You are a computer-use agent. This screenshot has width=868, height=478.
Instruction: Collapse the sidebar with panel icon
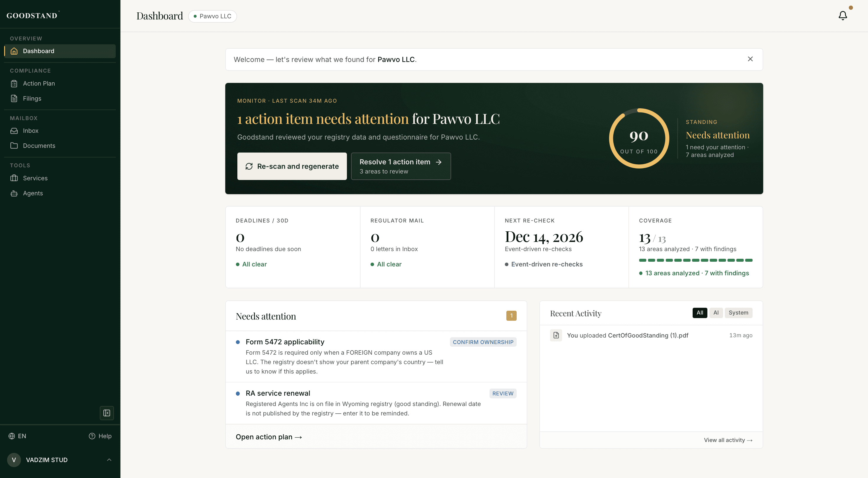pos(107,413)
